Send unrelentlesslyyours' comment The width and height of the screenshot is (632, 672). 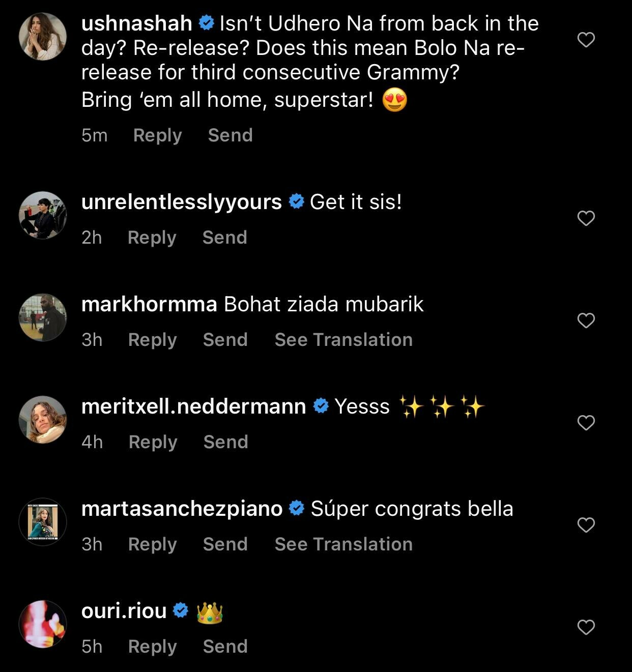pyautogui.click(x=224, y=238)
